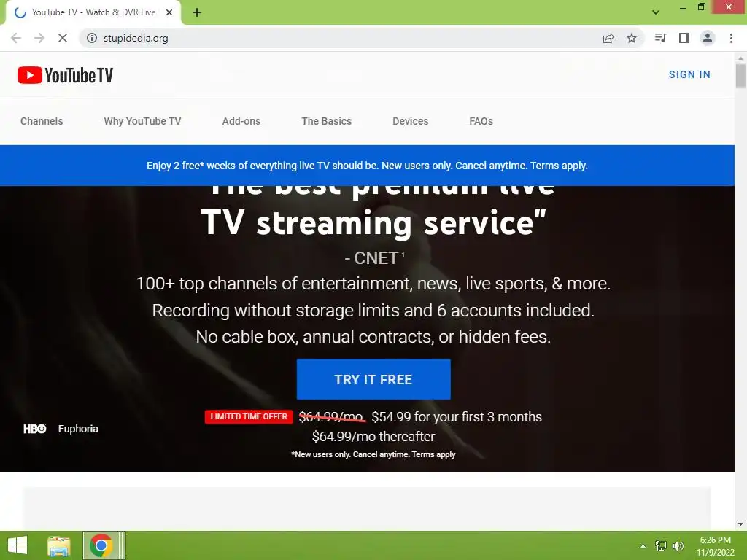Open The Basics nav item
Image resolution: width=747 pixels, height=560 pixels.
(326, 122)
